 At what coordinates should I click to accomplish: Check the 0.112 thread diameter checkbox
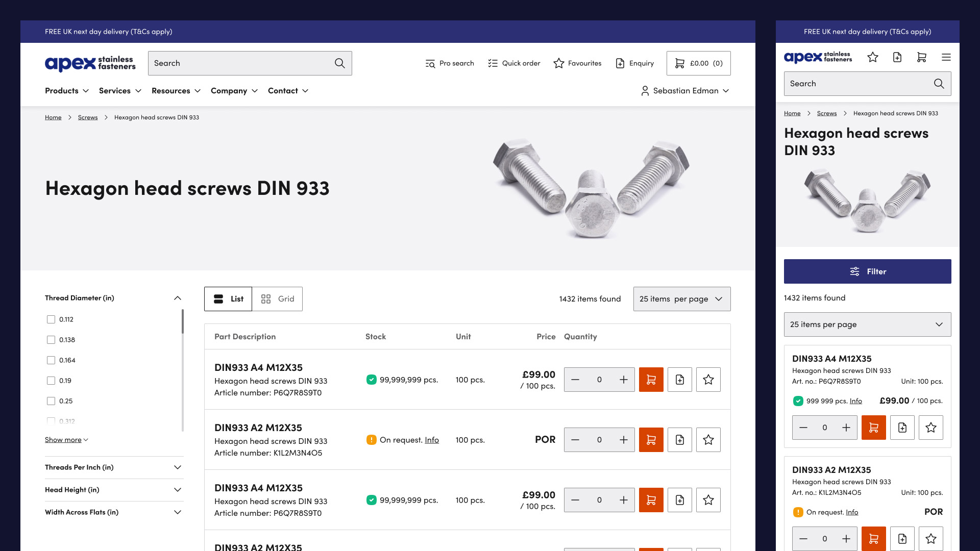51,319
